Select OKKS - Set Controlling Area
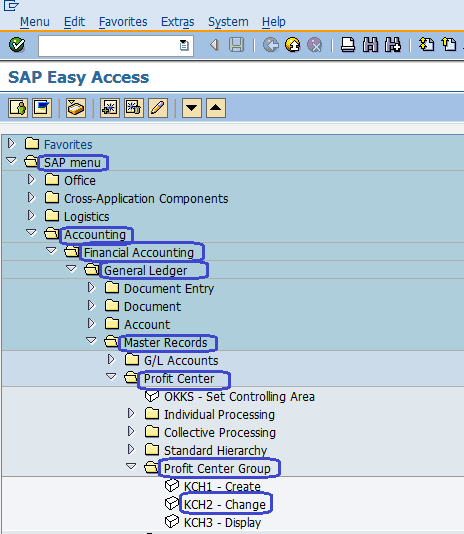 (x=239, y=397)
